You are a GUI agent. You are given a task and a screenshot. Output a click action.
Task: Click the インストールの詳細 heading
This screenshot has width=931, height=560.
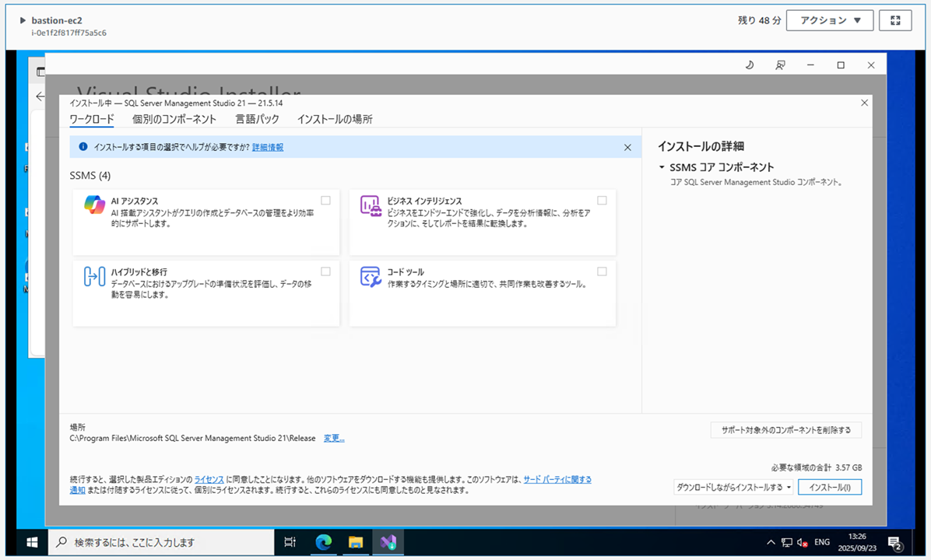click(701, 146)
